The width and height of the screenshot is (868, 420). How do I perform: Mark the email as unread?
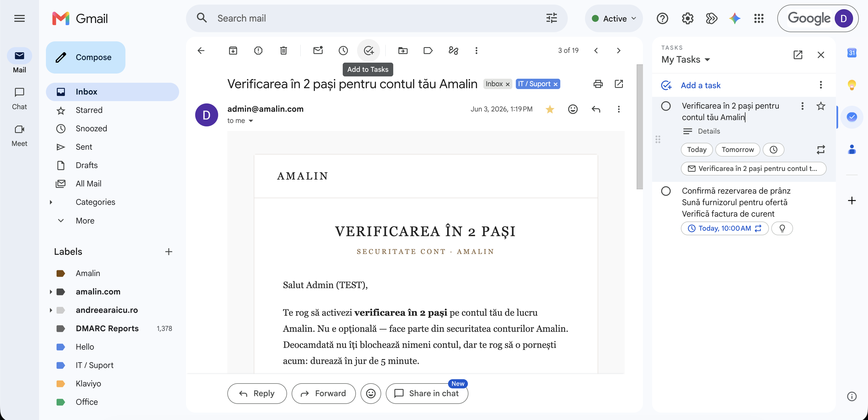tap(318, 51)
